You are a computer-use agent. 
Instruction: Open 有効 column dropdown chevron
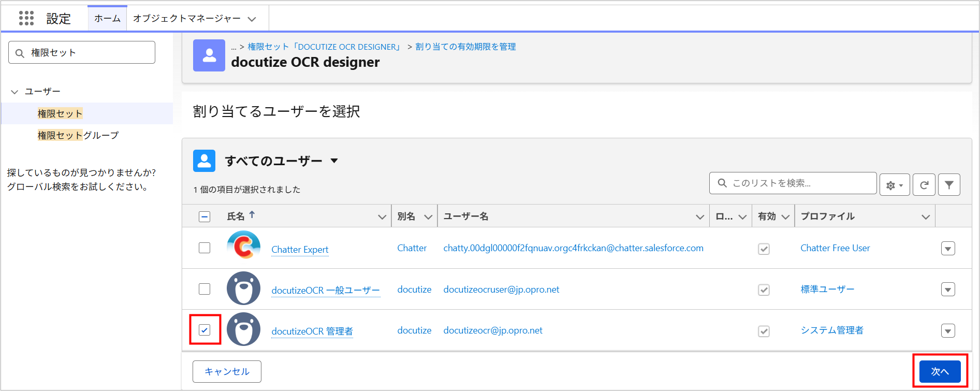(785, 217)
